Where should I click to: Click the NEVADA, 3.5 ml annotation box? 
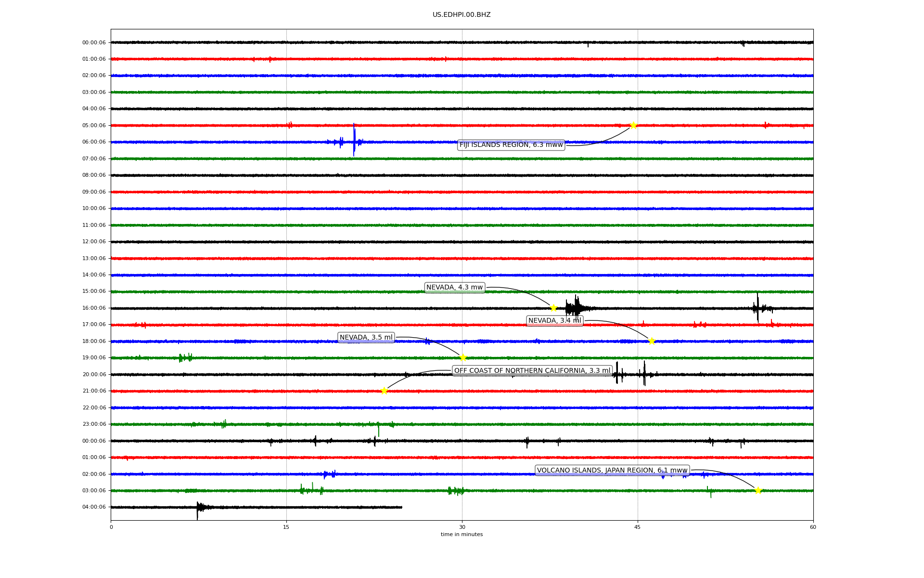coord(366,338)
